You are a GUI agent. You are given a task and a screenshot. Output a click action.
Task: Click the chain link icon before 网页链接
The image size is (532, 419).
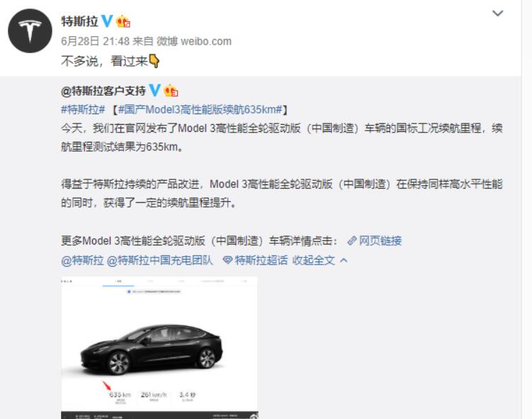pyautogui.click(x=352, y=241)
